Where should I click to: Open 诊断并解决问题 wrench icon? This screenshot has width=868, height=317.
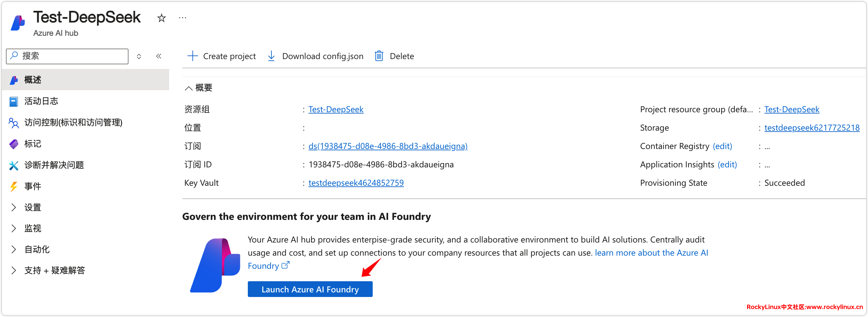pyautogui.click(x=14, y=165)
